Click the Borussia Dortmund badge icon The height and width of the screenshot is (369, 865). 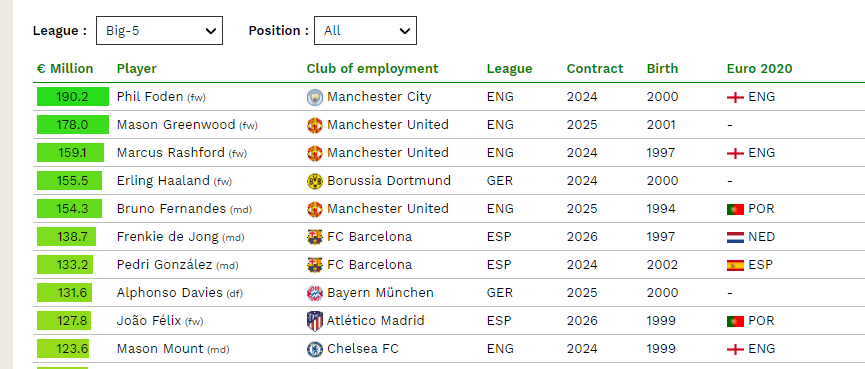point(314,181)
